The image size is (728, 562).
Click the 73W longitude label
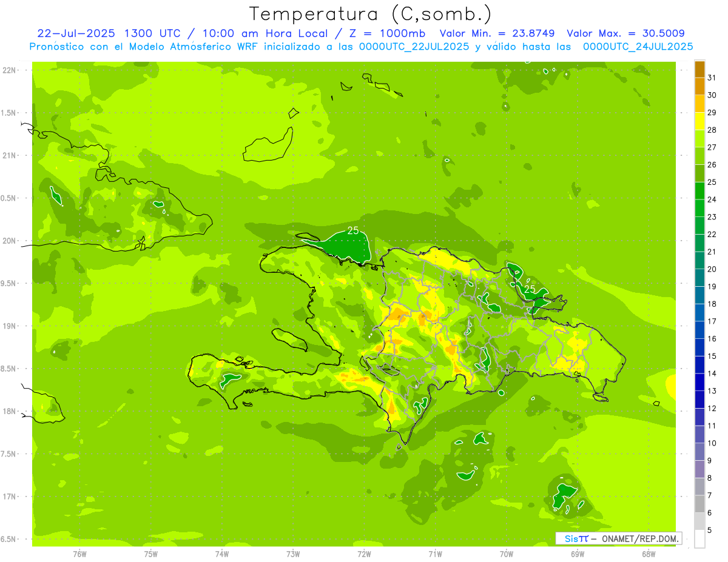[x=293, y=554]
